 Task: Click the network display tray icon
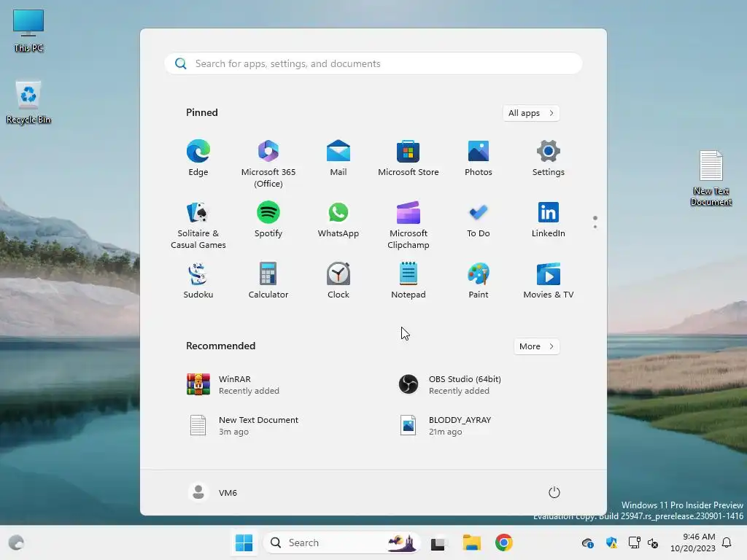634,542
